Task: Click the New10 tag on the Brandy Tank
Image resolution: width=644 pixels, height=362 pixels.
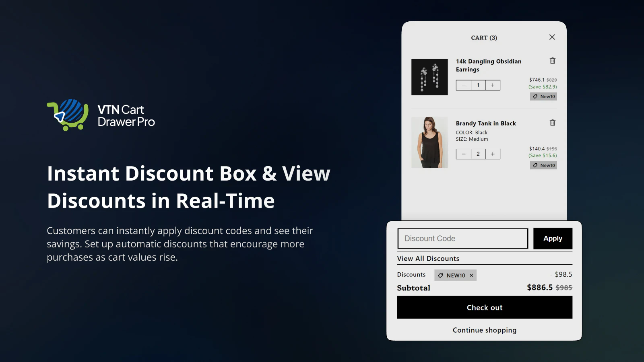Action: pyautogui.click(x=543, y=165)
